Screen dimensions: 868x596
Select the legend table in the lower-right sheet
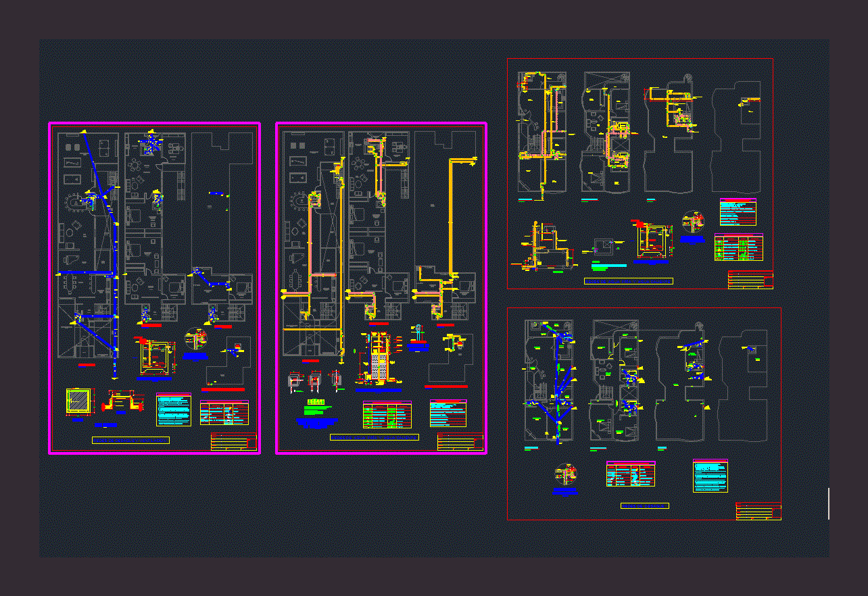[x=631, y=474]
